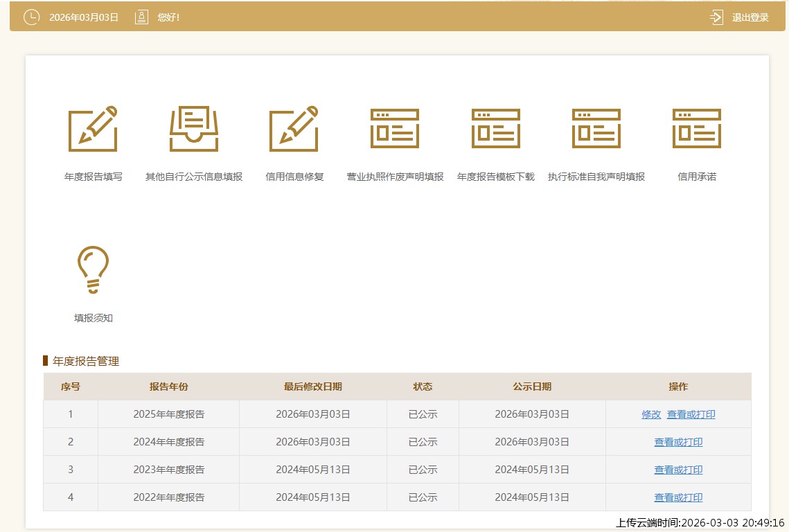Select the 营业执照作废声明填报 icon
The width and height of the screenshot is (789, 532).
pos(395,129)
